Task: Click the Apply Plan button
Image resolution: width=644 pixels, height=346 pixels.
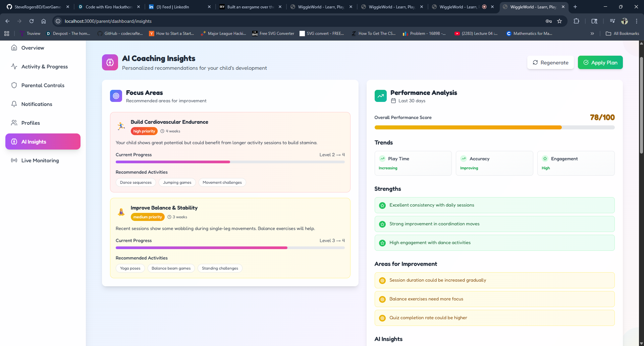Action: coord(600,62)
